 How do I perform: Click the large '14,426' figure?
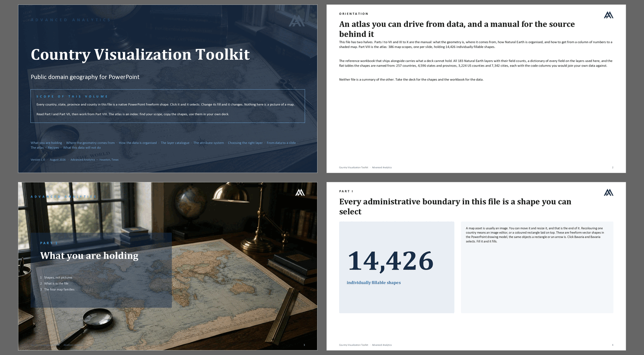[x=390, y=261]
